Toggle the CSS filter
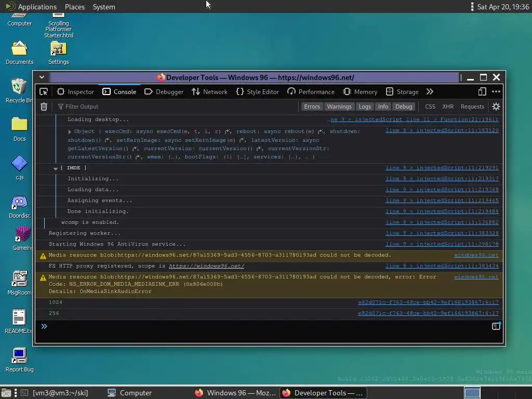Screen dimensions: 532x399 [430, 107]
